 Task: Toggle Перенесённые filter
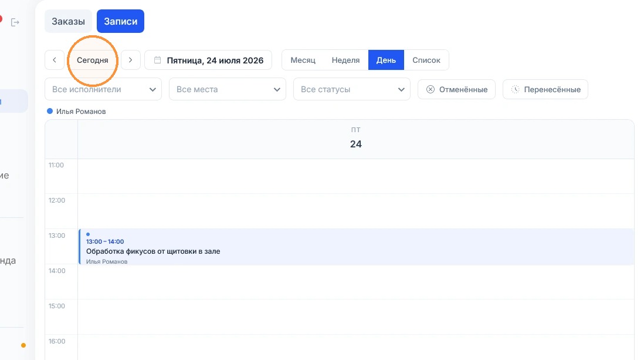[545, 89]
